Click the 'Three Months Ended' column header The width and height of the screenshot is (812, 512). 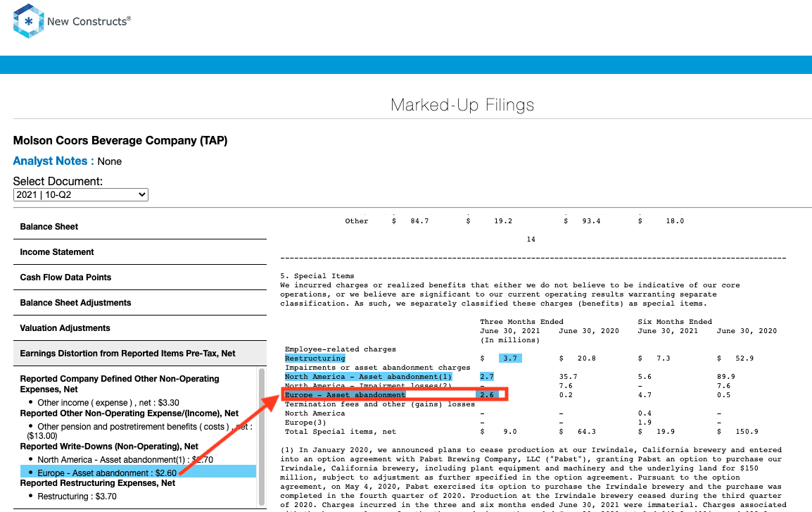(x=521, y=322)
